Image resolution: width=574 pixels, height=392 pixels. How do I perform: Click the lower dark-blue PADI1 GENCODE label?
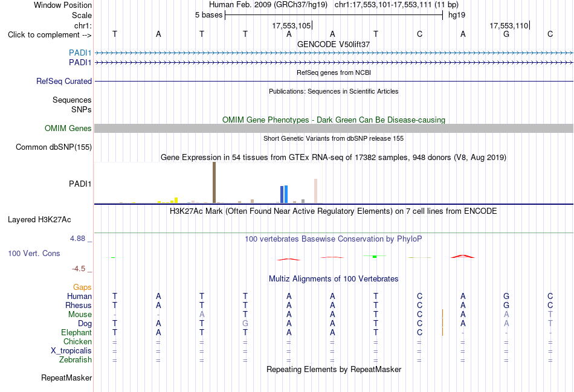click(x=80, y=63)
